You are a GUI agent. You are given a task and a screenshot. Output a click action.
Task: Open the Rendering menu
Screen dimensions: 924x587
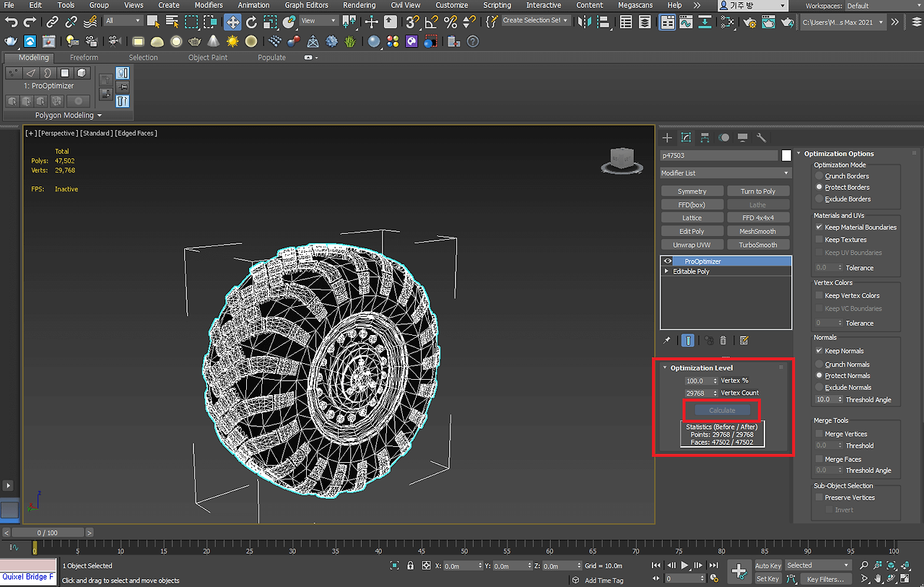click(359, 5)
